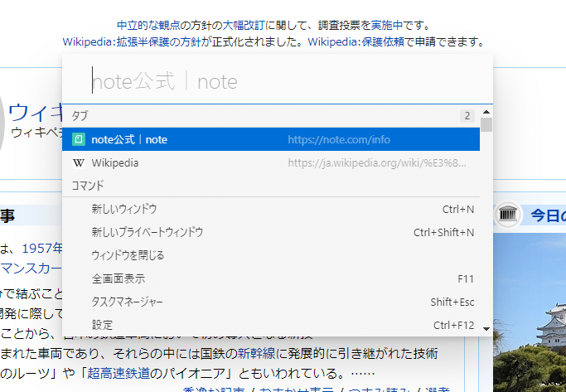Click the F11 shortcut label
The image size is (566, 392).
point(466,278)
